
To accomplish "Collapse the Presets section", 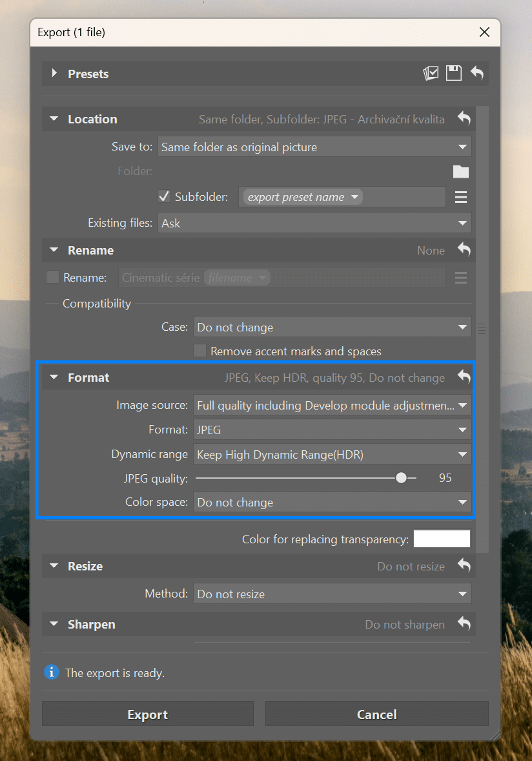I will click(x=55, y=73).
